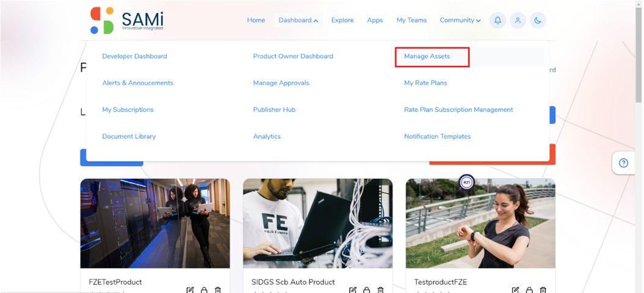Open My Subscriptions entry
This screenshot has height=293, width=644.
pyautogui.click(x=128, y=110)
